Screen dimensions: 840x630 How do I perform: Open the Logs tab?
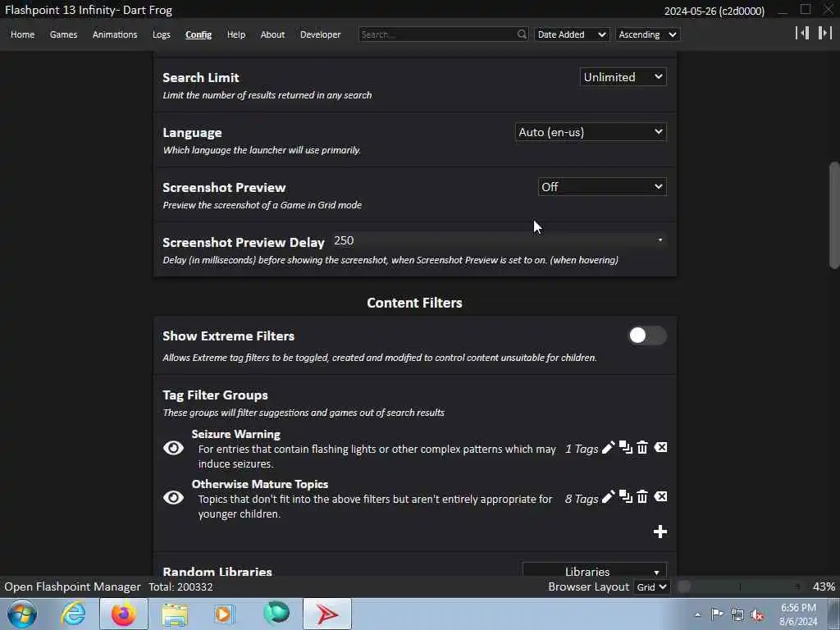pos(162,34)
